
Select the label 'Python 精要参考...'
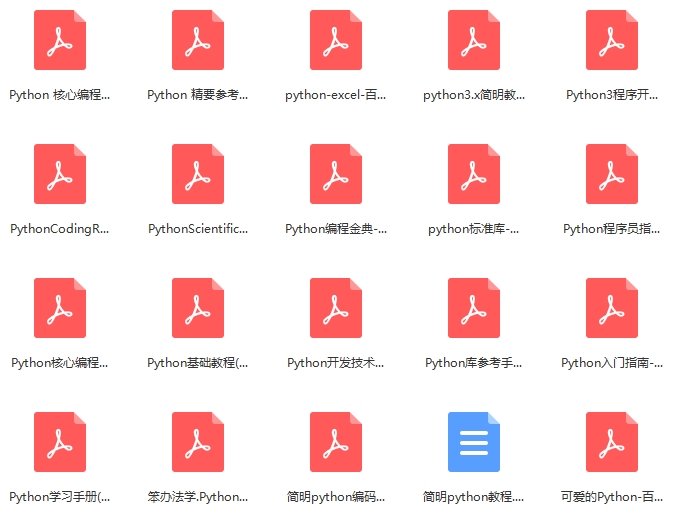point(198,95)
